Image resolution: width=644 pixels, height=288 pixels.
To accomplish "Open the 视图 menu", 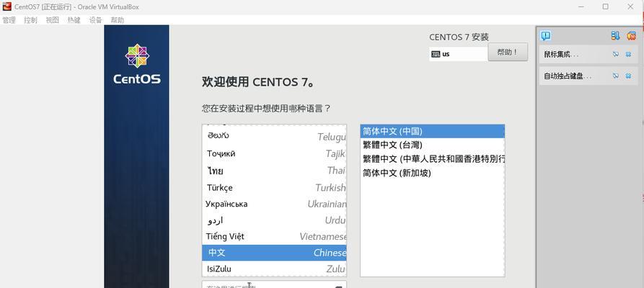I will tap(52, 20).
